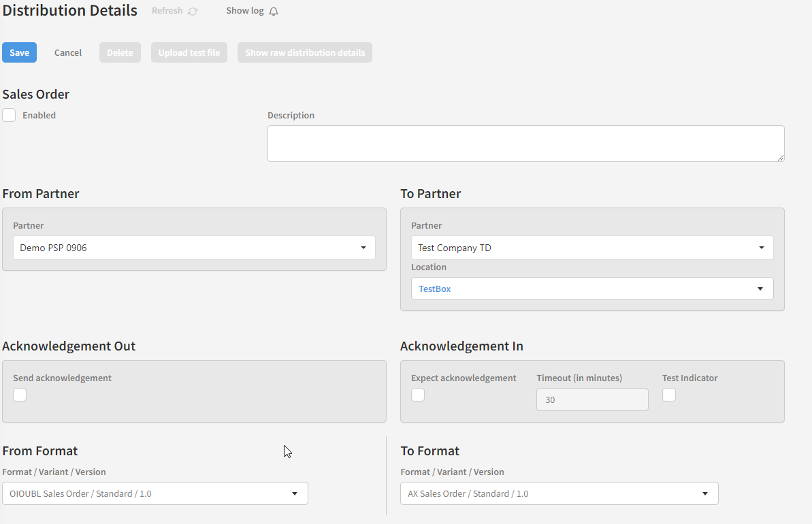812x524 pixels.
Task: Show raw distribution details
Action: point(305,52)
